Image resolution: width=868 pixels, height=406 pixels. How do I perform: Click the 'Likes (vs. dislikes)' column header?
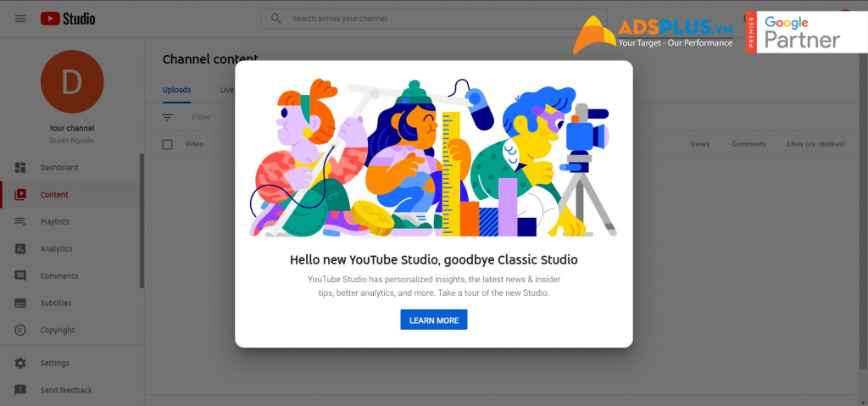816,144
